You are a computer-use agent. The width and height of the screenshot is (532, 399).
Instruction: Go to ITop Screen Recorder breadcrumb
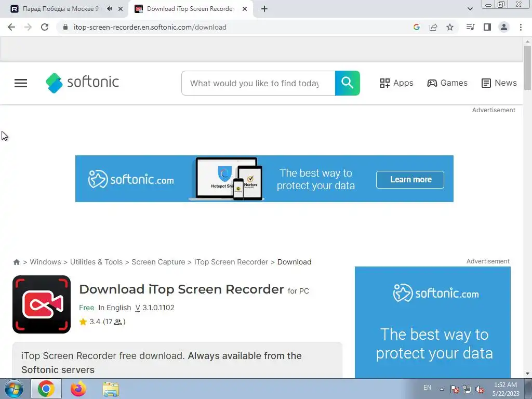pyautogui.click(x=231, y=262)
